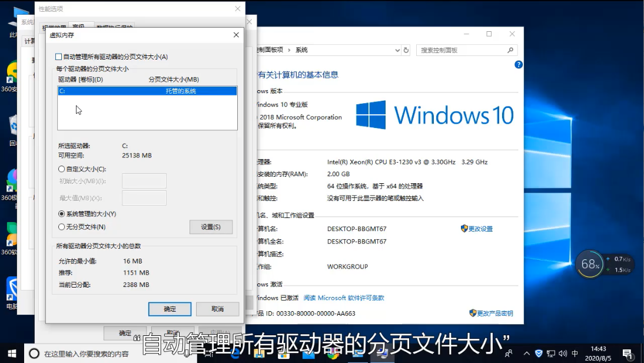Click the network speed floating indicator
This screenshot has width=644, height=363.
(619, 265)
